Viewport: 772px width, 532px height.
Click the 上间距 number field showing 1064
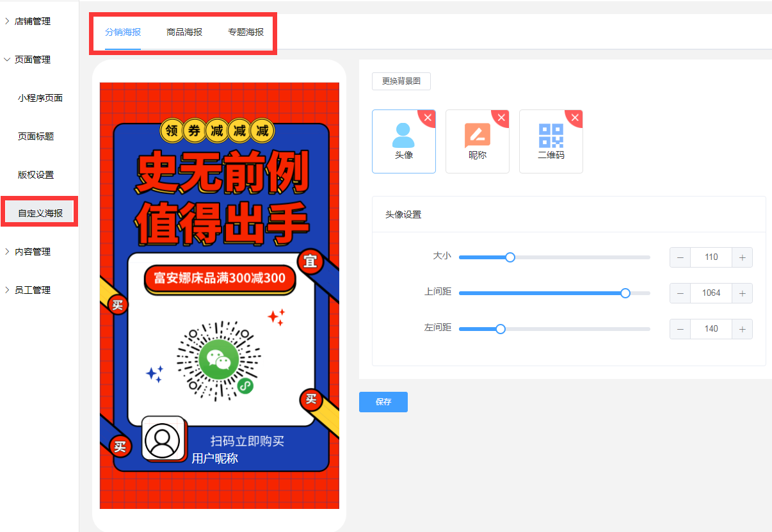pos(711,293)
